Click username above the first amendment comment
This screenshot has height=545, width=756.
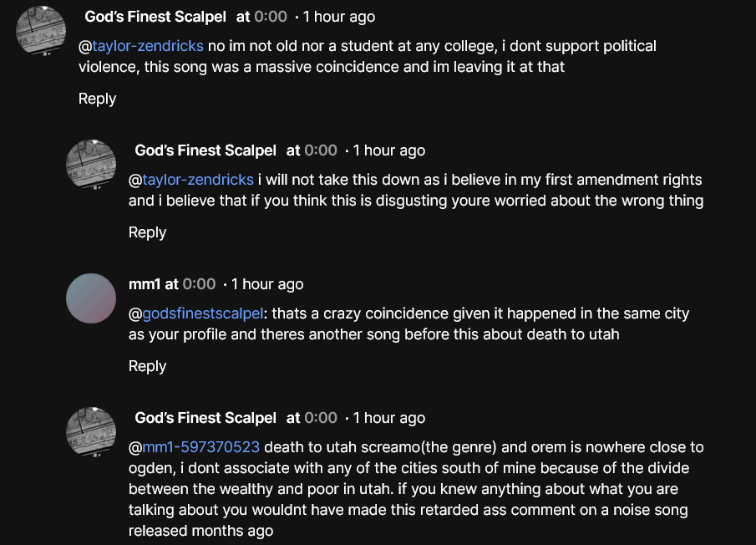(205, 150)
